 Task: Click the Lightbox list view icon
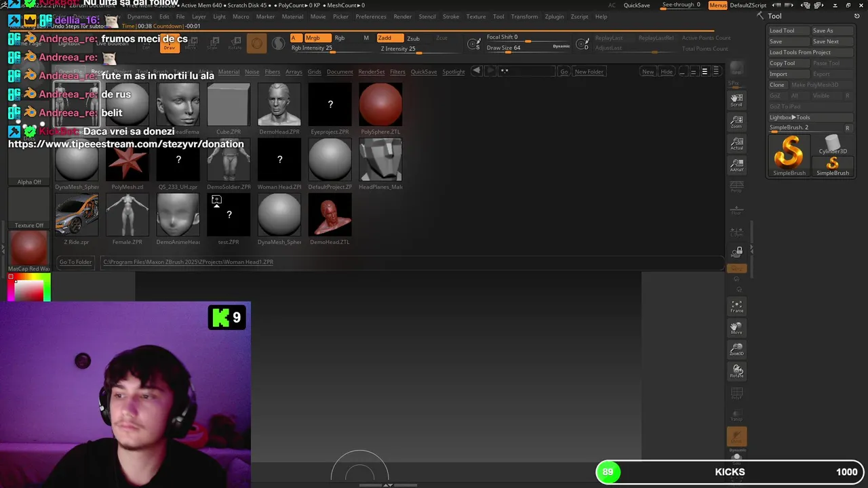click(705, 71)
